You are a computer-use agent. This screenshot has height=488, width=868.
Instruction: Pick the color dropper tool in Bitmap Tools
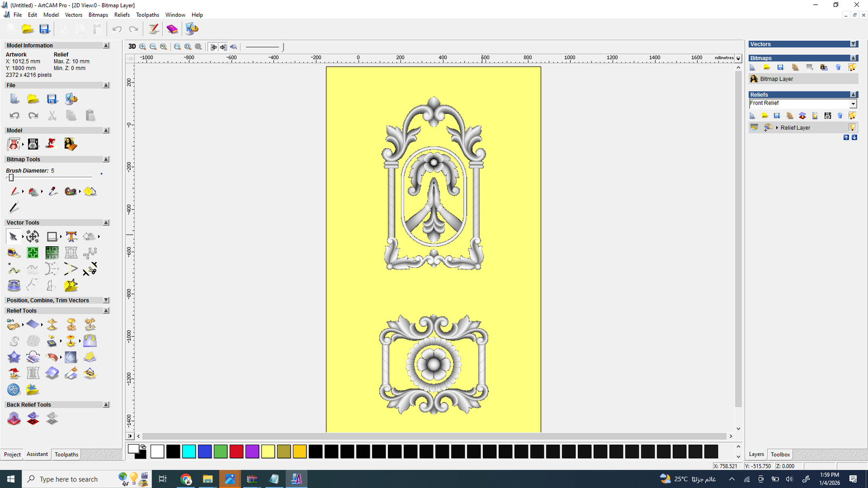coord(53,191)
